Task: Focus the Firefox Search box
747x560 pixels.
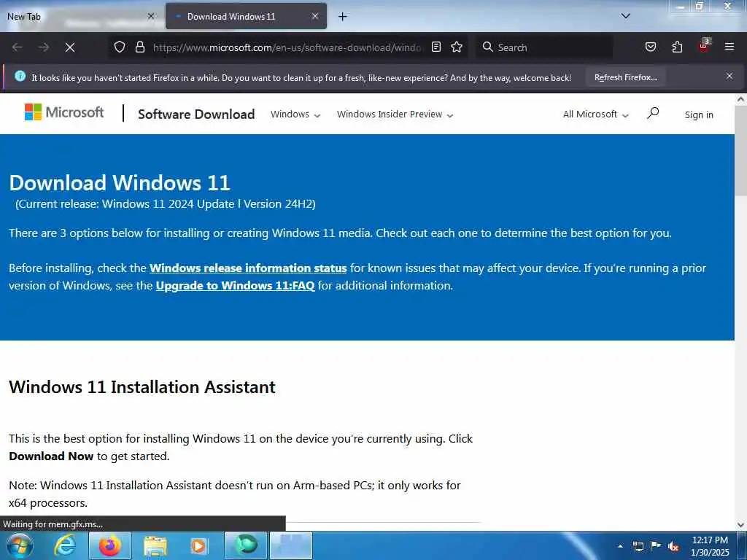Action: pos(544,47)
